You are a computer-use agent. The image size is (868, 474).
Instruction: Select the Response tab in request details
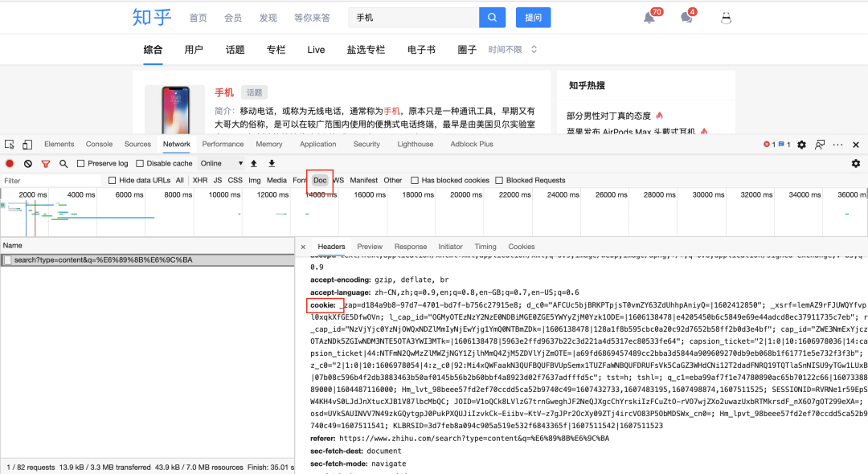click(411, 247)
